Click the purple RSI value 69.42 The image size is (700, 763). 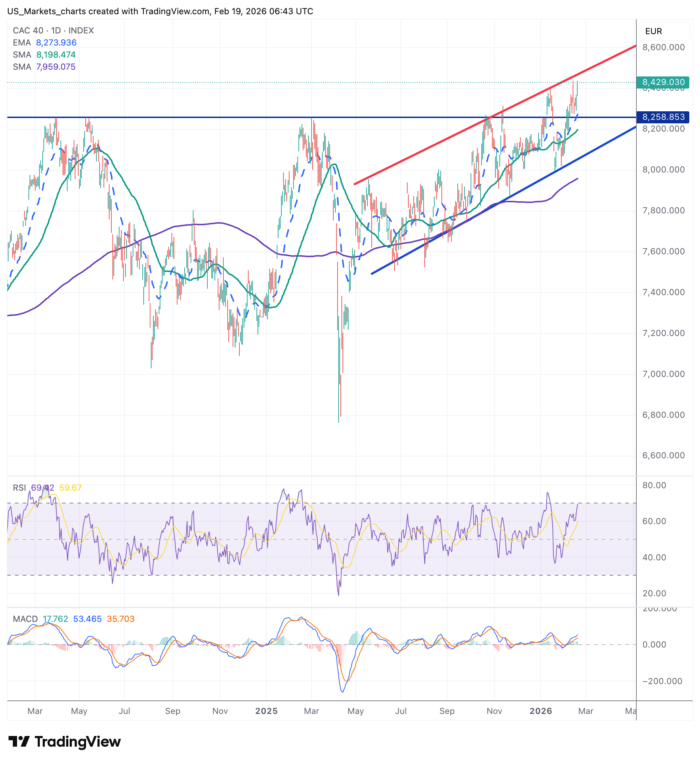tap(42, 488)
